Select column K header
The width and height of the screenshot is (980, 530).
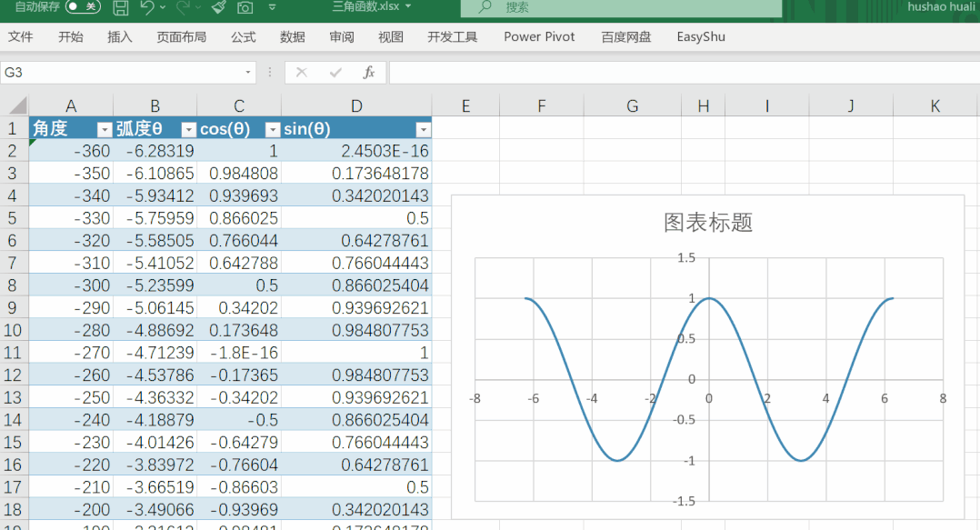pyautogui.click(x=935, y=105)
